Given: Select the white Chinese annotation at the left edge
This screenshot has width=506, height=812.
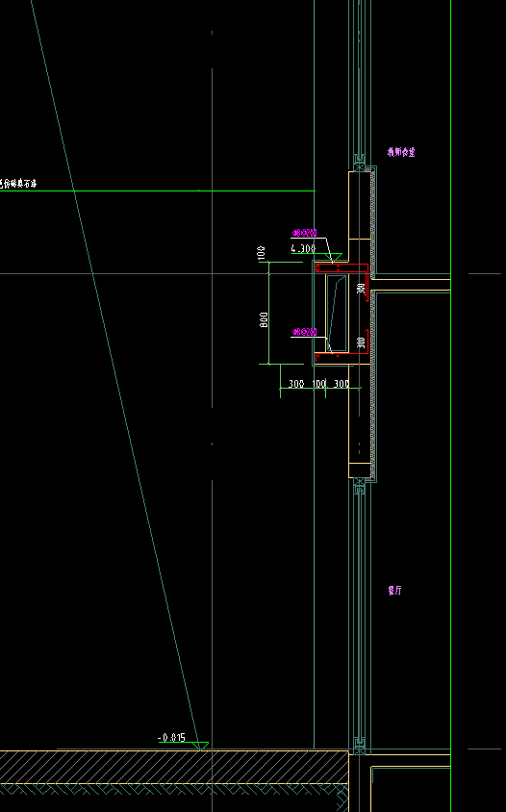Looking at the screenshot, I should click(x=18, y=184).
